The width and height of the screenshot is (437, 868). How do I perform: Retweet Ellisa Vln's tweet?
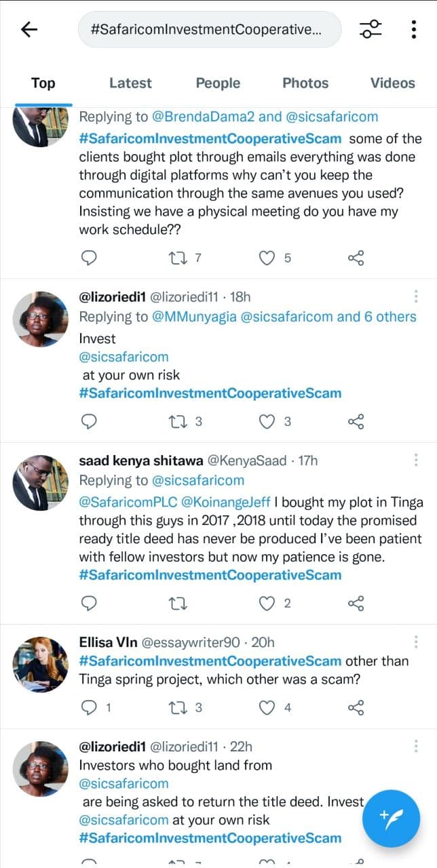click(x=176, y=708)
